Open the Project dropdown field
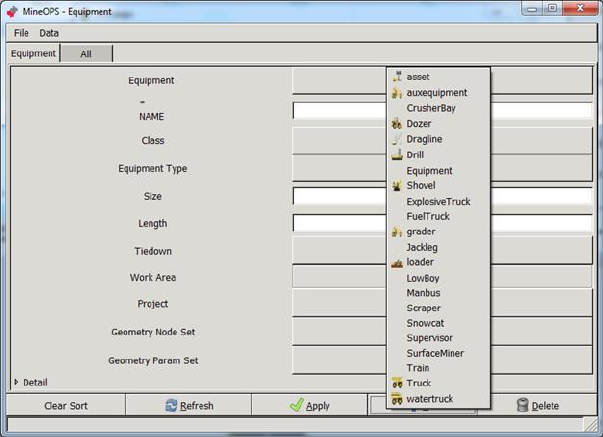This screenshot has width=603, height=437. [x=442, y=303]
